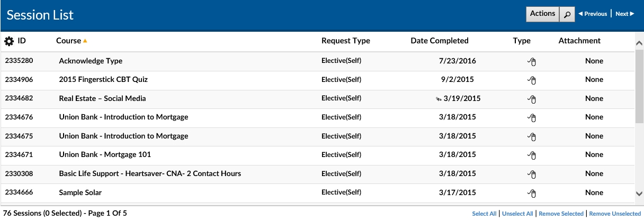Click the type icon for Sample Solar

[532, 193]
